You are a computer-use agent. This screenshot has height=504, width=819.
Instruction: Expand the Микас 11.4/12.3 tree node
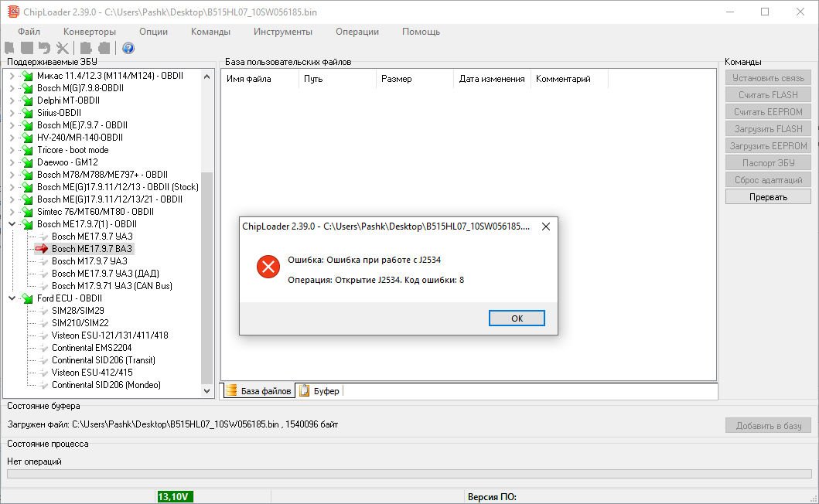pos(12,76)
